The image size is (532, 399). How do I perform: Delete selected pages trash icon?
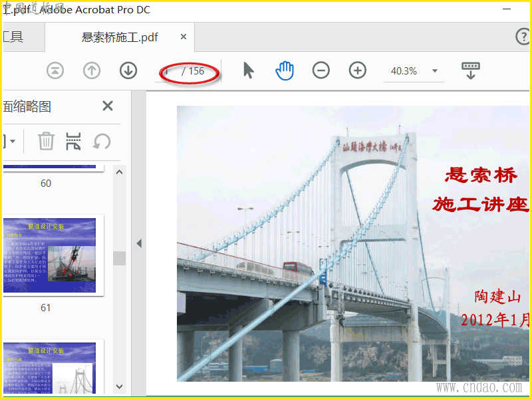pyautogui.click(x=46, y=141)
